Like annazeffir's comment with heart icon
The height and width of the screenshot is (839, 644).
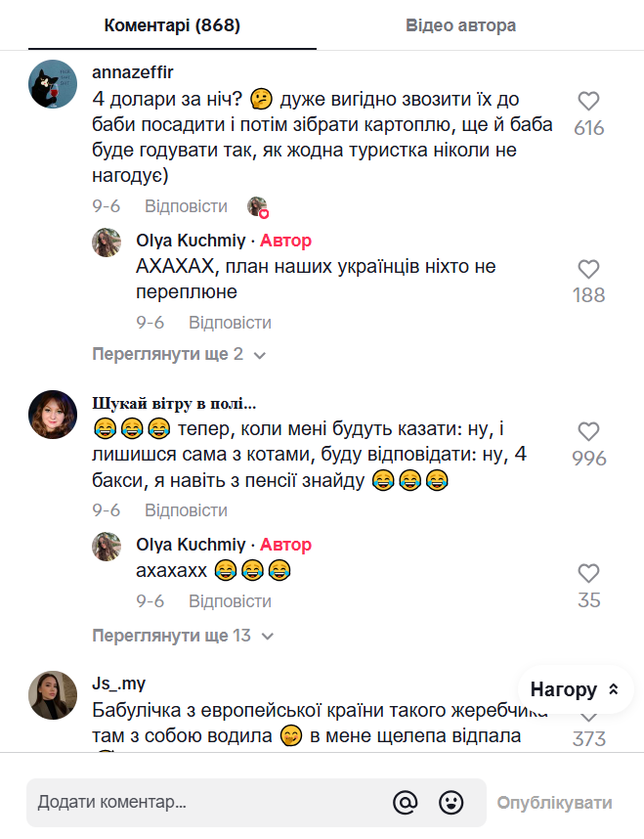tap(588, 101)
